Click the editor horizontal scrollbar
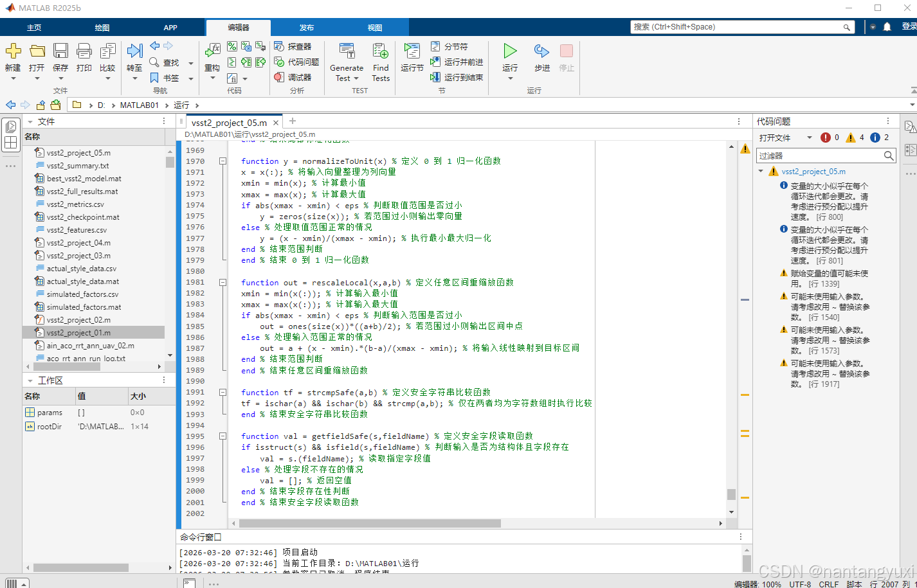Screen dimensions: 917x588 (x=370, y=523)
